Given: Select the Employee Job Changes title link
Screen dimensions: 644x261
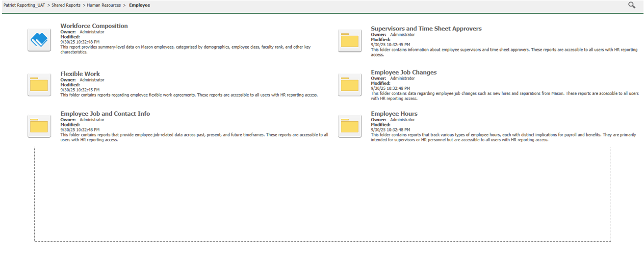Looking at the screenshot, I should click(x=403, y=73).
